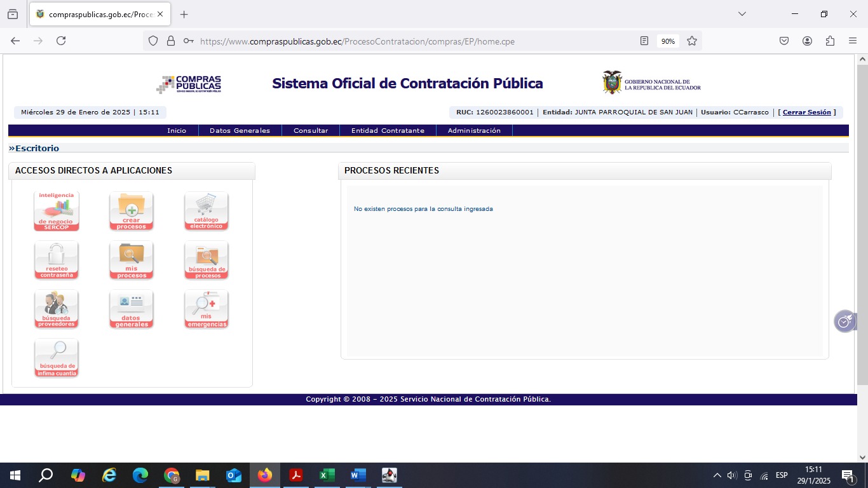Open the 'Consultar' menu
This screenshot has width=868, height=488.
(311, 130)
